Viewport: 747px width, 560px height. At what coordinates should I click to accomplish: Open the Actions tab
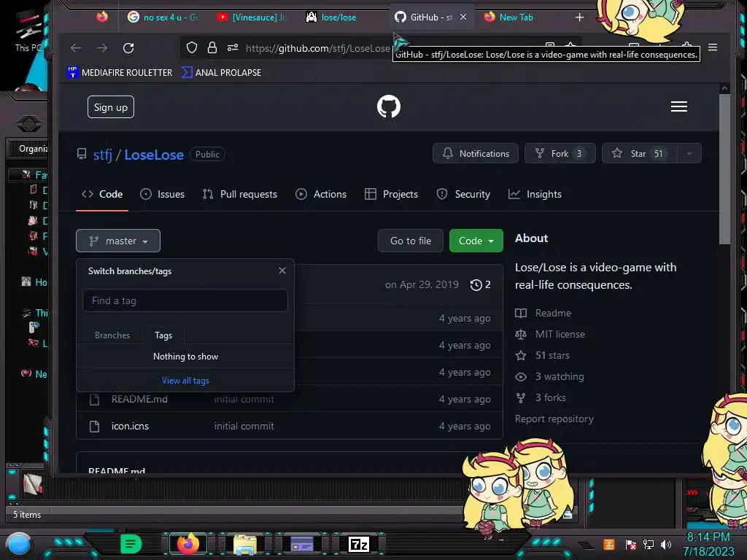point(321,194)
